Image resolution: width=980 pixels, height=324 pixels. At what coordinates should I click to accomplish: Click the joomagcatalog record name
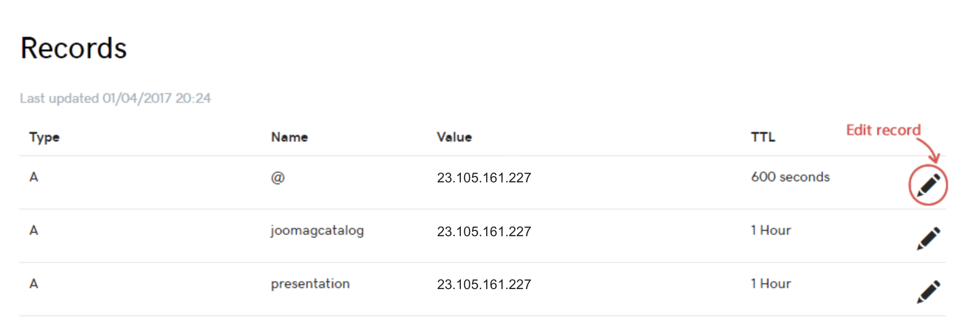[x=317, y=231]
